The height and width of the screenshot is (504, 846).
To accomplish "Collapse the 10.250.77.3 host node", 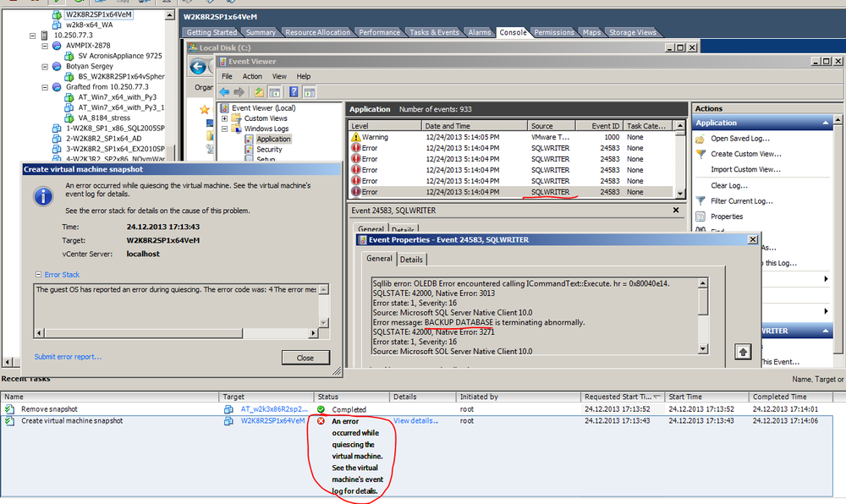I will coord(32,36).
